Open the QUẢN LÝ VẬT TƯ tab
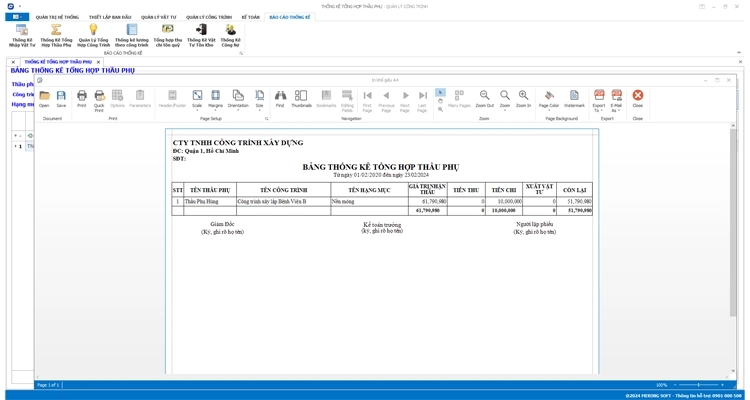750x400 pixels. (158, 17)
